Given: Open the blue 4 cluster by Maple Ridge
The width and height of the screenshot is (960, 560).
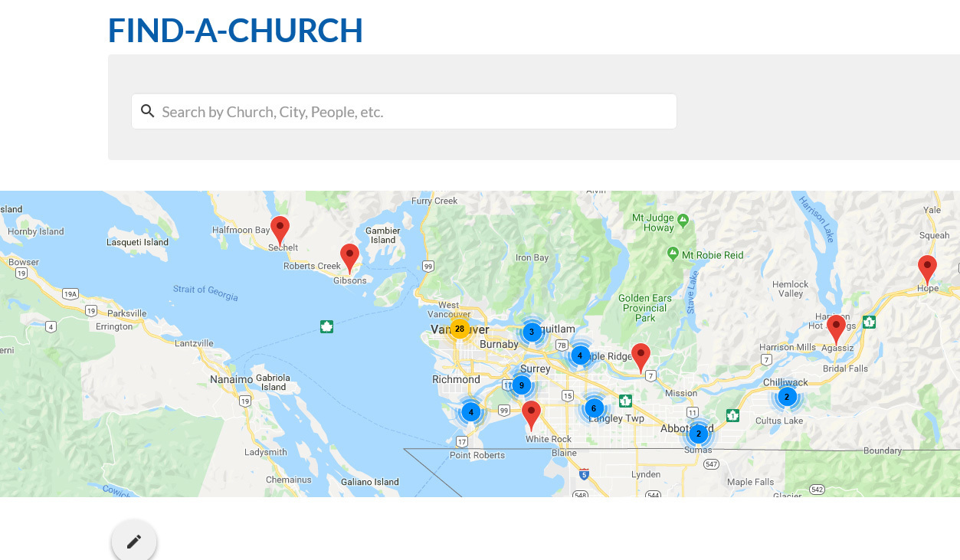Looking at the screenshot, I should [x=580, y=355].
